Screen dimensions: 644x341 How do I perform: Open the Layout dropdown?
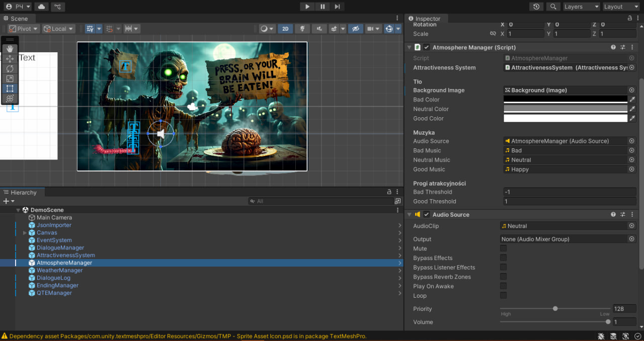(x=621, y=7)
